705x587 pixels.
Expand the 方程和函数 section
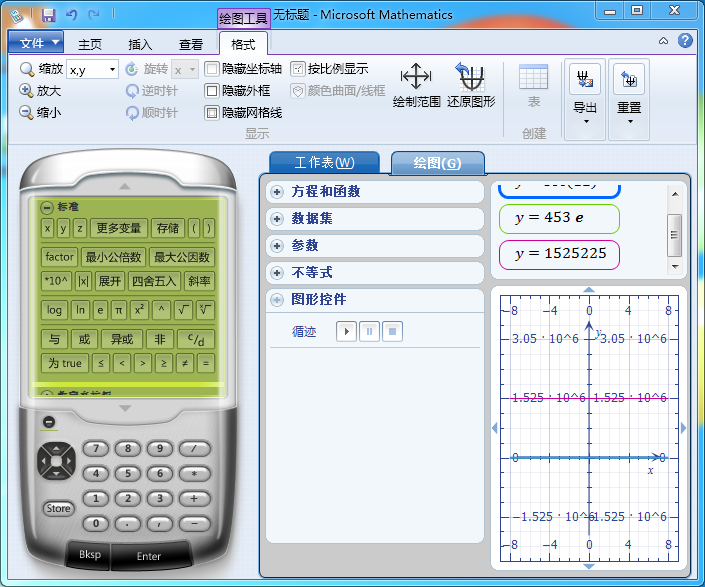click(x=277, y=191)
